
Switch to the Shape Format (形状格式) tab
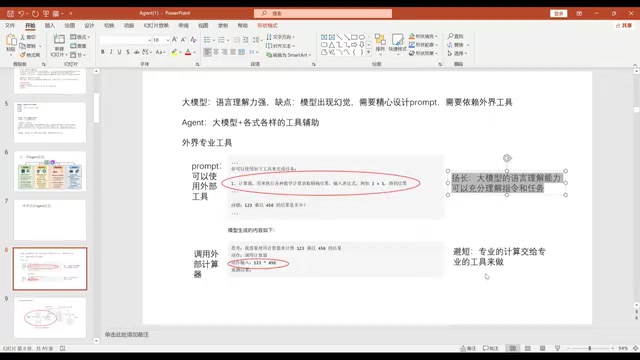click(267, 25)
